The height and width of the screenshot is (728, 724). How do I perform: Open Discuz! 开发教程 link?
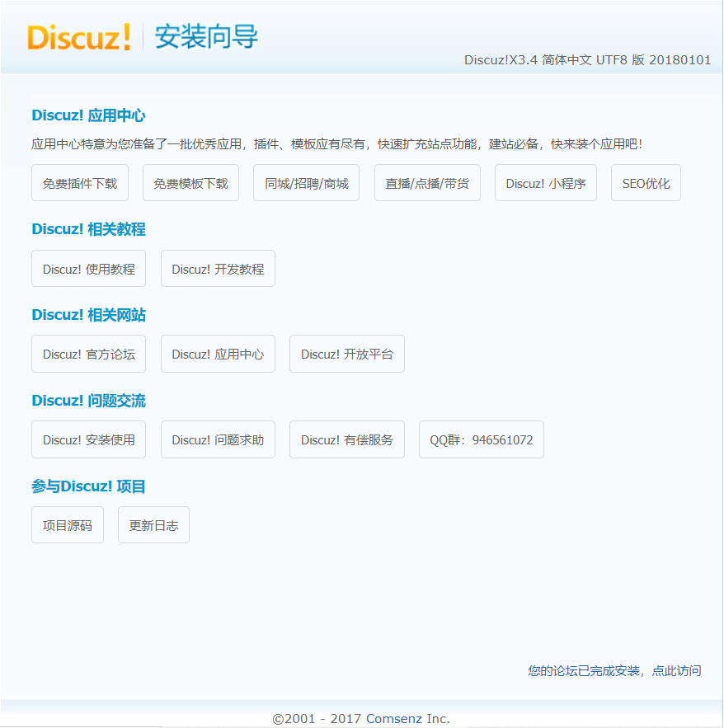(x=218, y=269)
